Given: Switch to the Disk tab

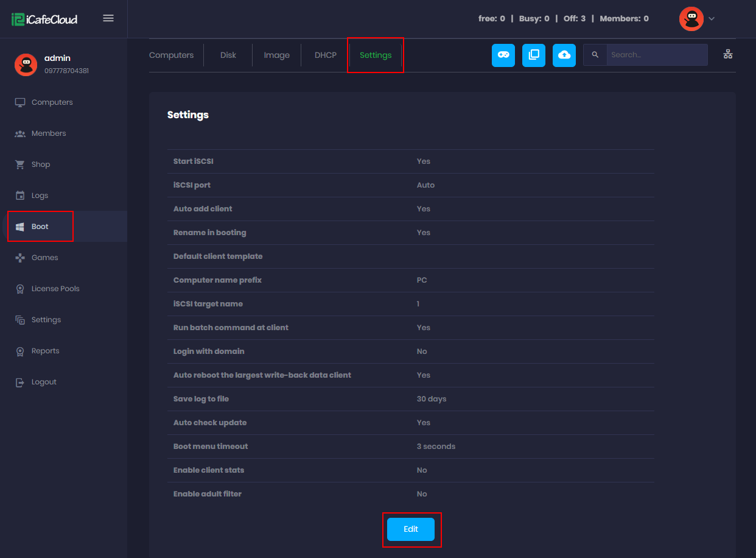Looking at the screenshot, I should pos(228,55).
